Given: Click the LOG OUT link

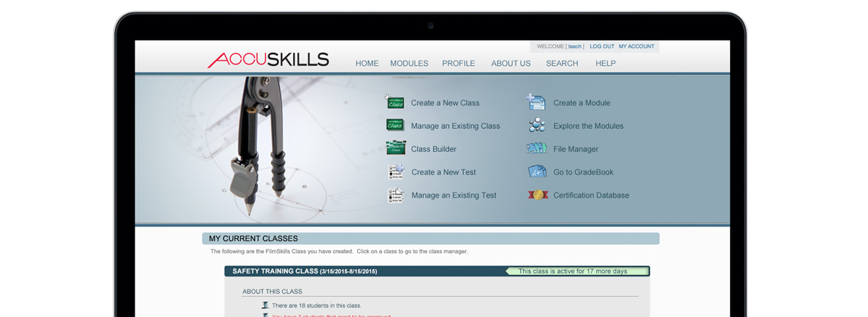Looking at the screenshot, I should pos(602,46).
